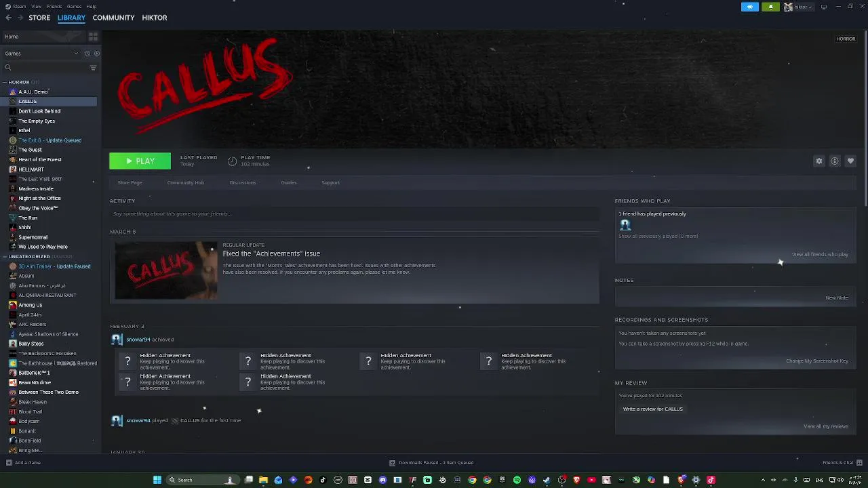Click the ready-to-play filter icon next to Games
Screen dimensions: 868x488
coord(96,54)
